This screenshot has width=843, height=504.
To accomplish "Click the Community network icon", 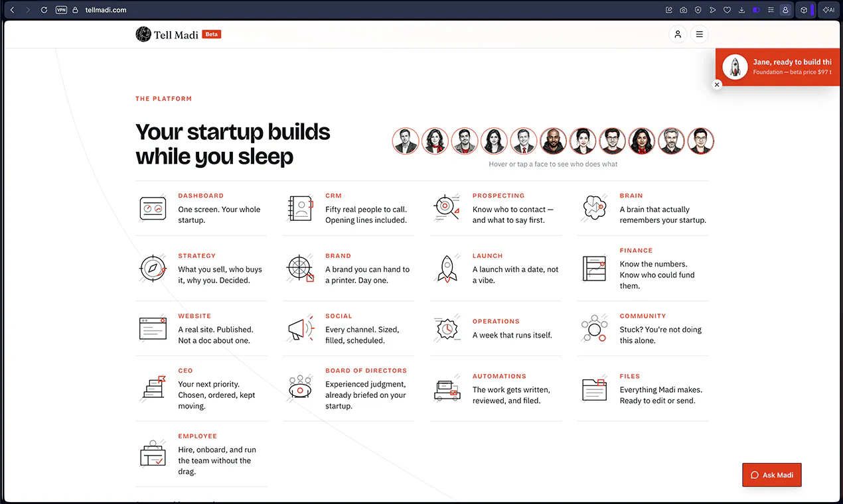I will (594, 328).
